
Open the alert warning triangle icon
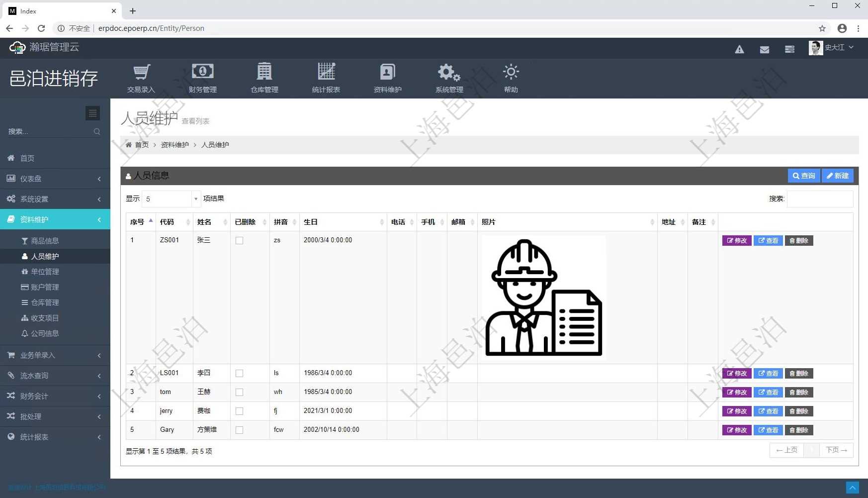point(739,49)
